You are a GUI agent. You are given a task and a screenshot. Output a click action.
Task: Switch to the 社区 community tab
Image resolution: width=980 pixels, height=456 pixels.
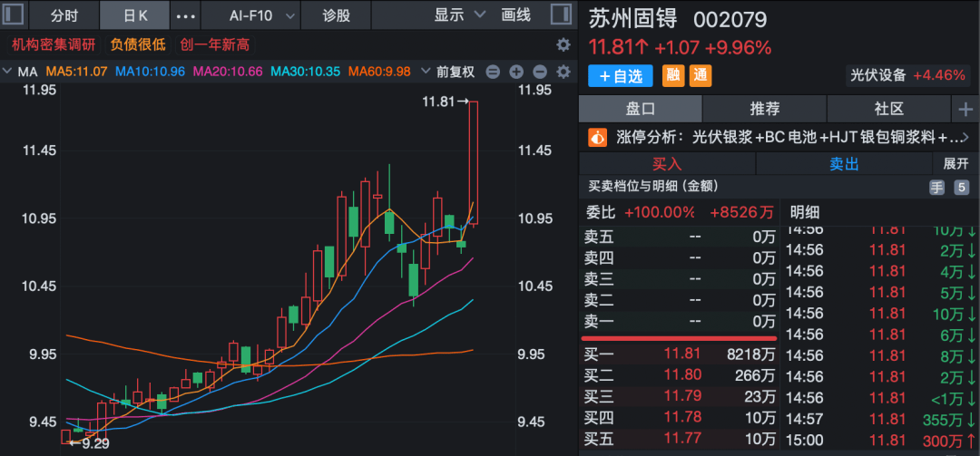point(888,109)
